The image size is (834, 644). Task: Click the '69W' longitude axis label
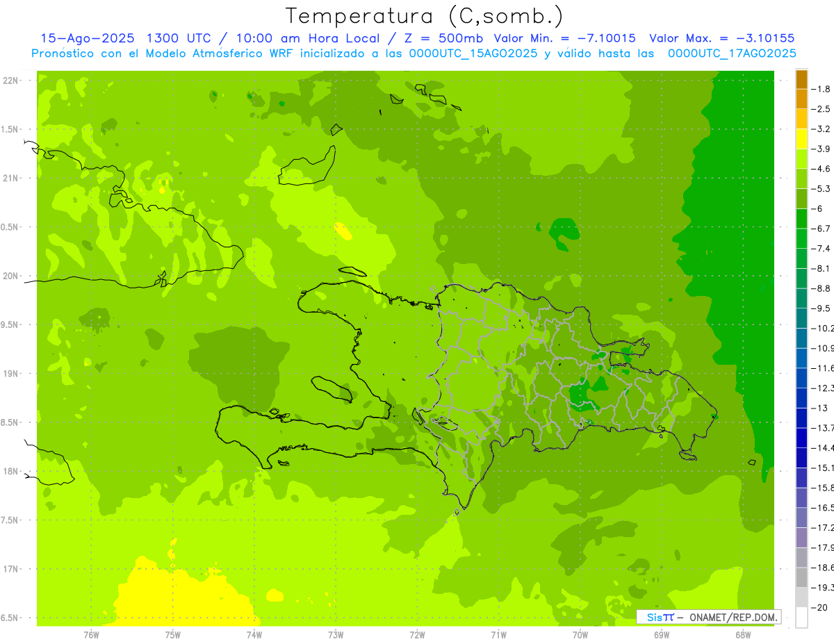tap(661, 635)
